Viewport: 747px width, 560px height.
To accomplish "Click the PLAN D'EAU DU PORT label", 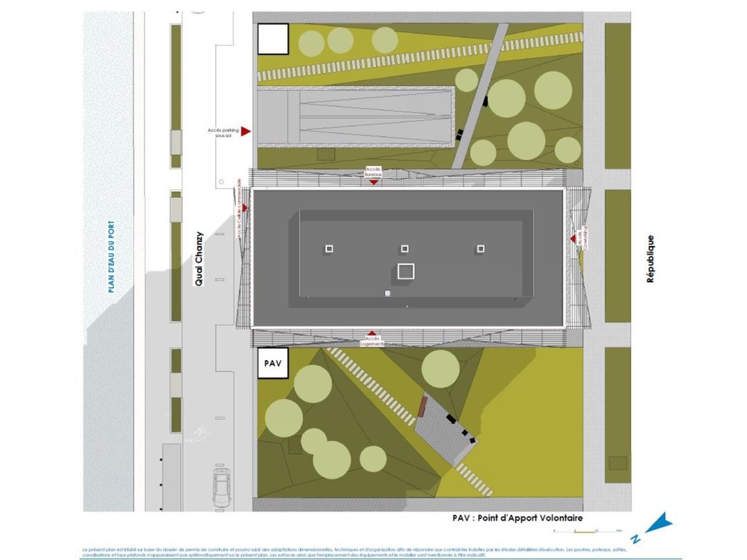I will click(111, 257).
